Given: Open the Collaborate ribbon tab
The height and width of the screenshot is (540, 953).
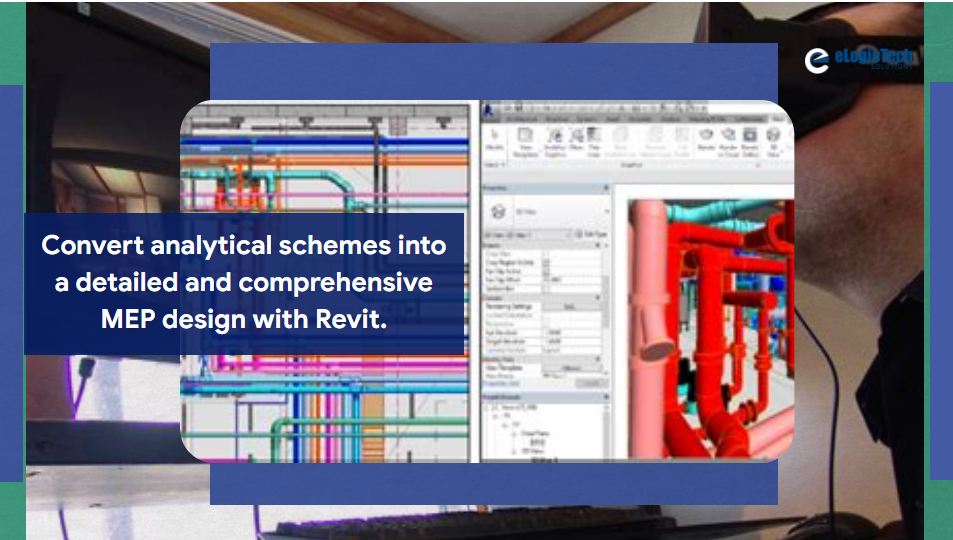Looking at the screenshot, I should pyautogui.click(x=750, y=119).
